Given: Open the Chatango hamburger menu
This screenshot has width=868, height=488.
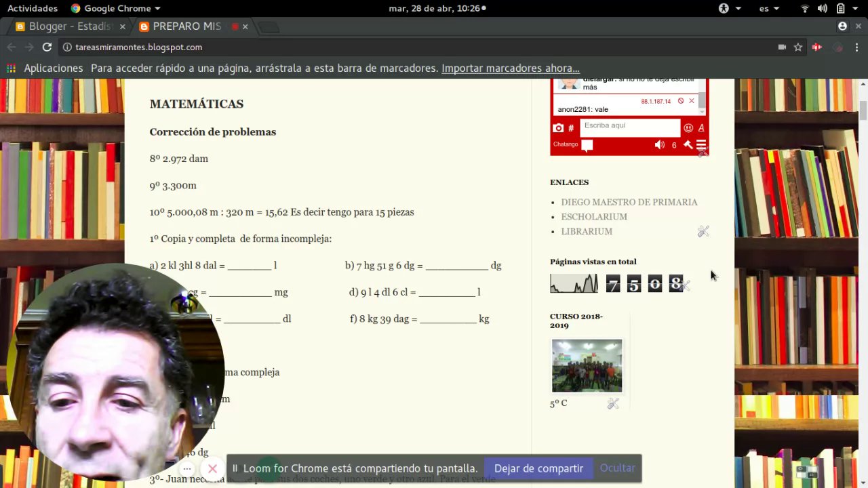Looking at the screenshot, I should [701, 145].
